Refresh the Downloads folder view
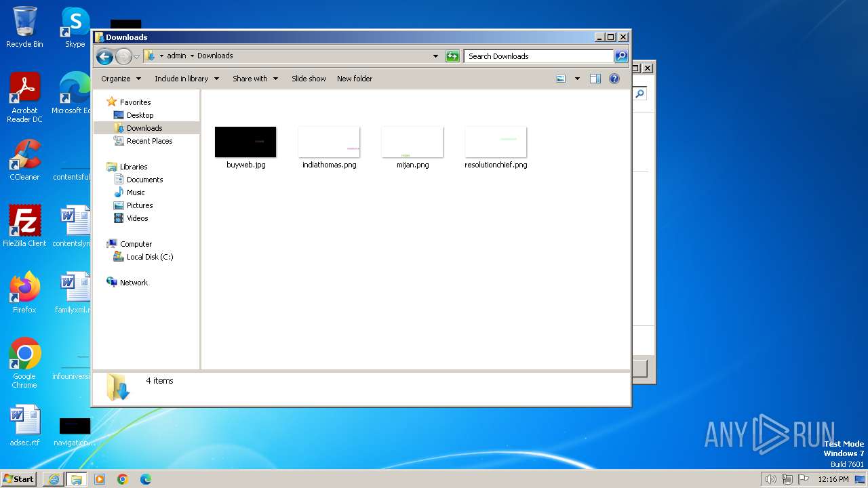The image size is (868, 488). coord(452,56)
